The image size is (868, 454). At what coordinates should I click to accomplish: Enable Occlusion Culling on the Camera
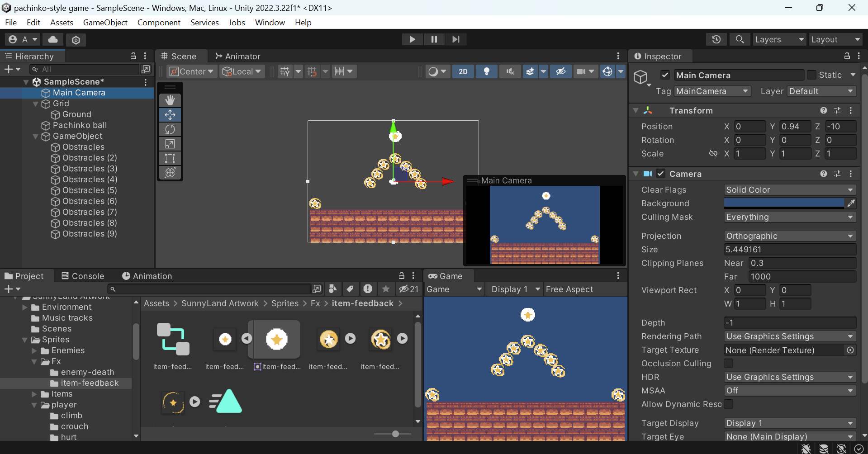pos(729,364)
